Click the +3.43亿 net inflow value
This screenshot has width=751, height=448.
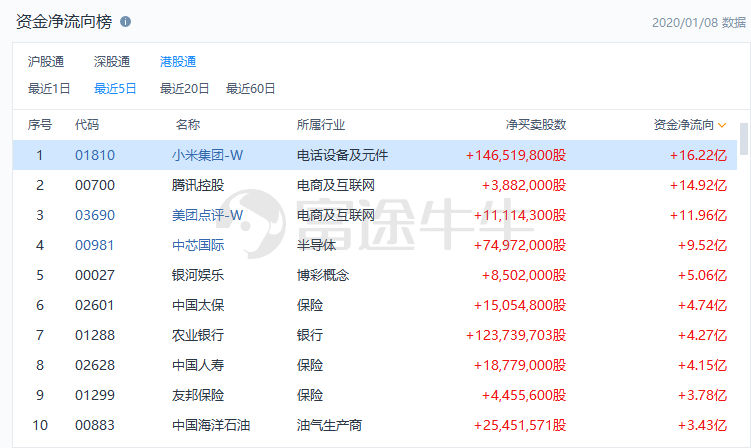(x=702, y=425)
